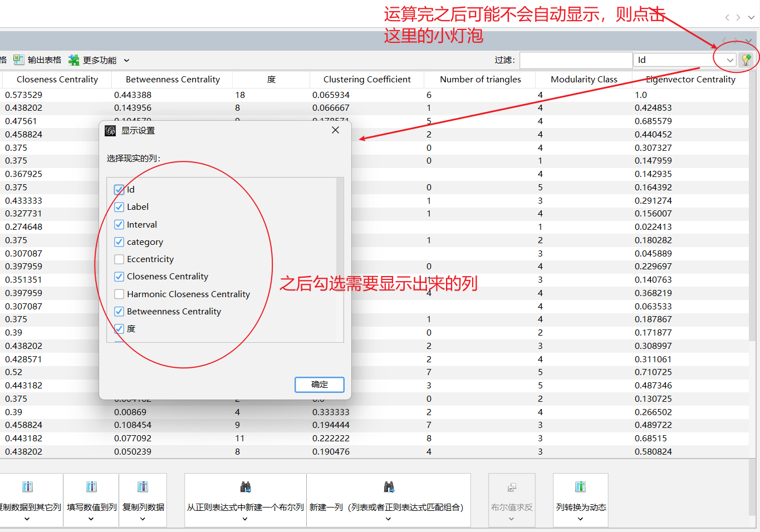Sort by Clustering Coefficient column header
Image resolution: width=760 pixels, height=532 pixels.
pos(367,80)
